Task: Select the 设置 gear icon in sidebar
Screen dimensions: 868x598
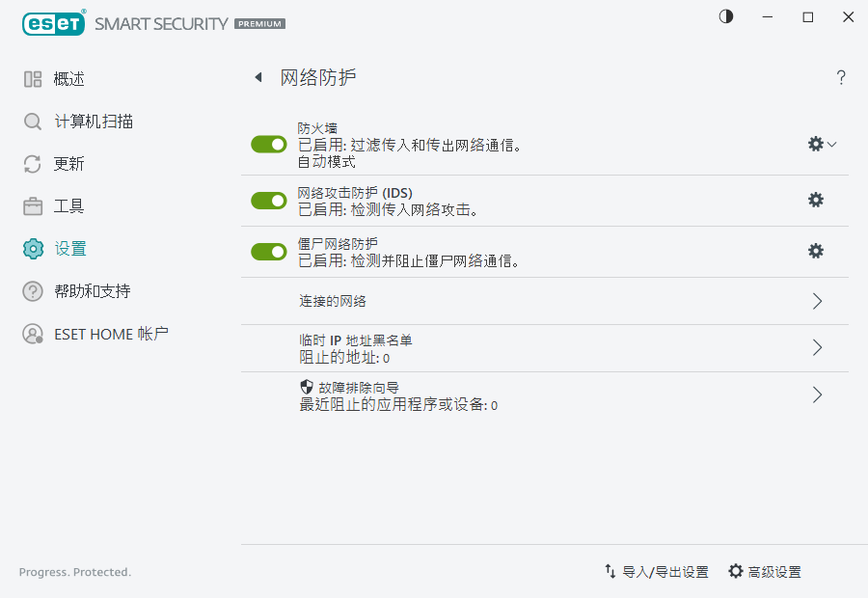Action: tap(32, 248)
